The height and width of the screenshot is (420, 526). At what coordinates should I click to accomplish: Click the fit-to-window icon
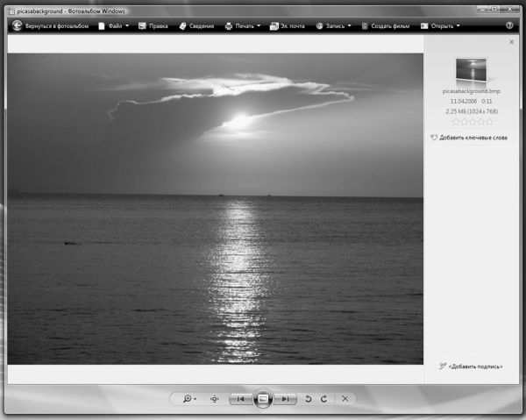(214, 399)
